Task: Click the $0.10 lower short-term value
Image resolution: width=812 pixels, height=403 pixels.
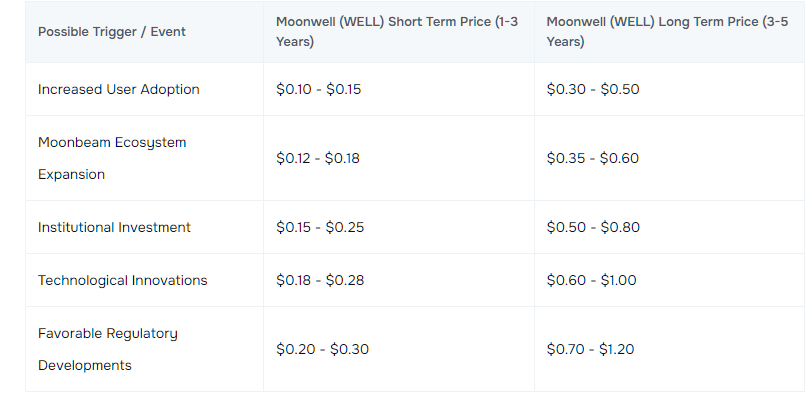Action: (293, 89)
